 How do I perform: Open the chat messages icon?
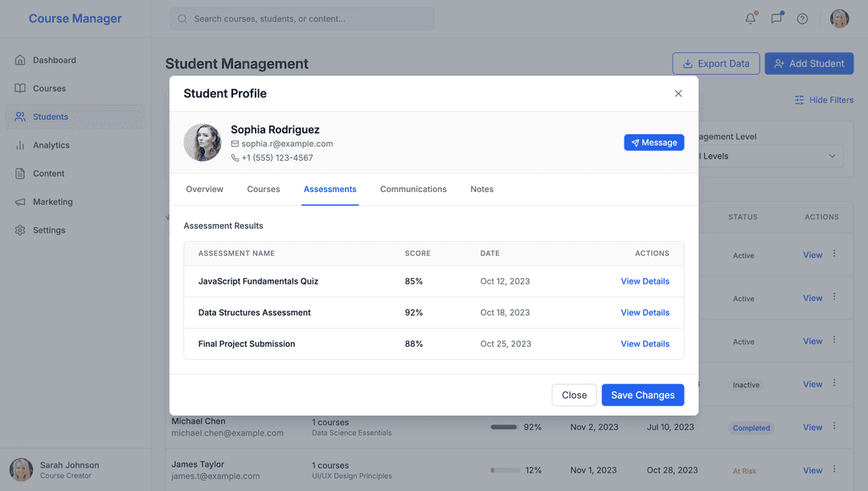[776, 18]
